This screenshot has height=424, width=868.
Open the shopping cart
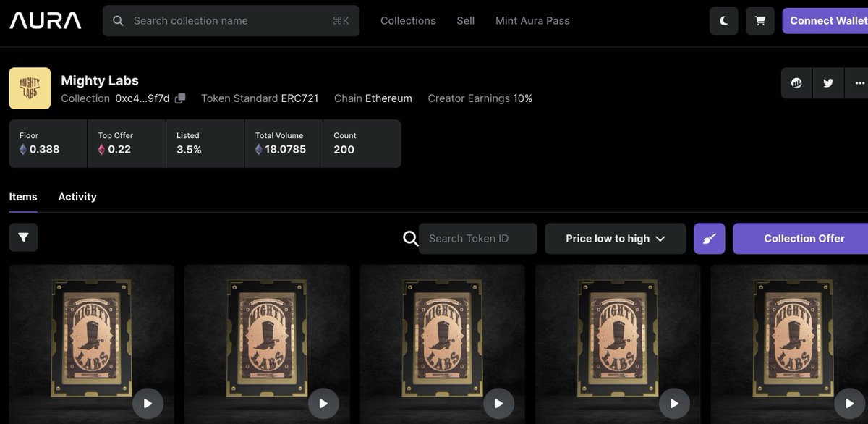tap(760, 21)
